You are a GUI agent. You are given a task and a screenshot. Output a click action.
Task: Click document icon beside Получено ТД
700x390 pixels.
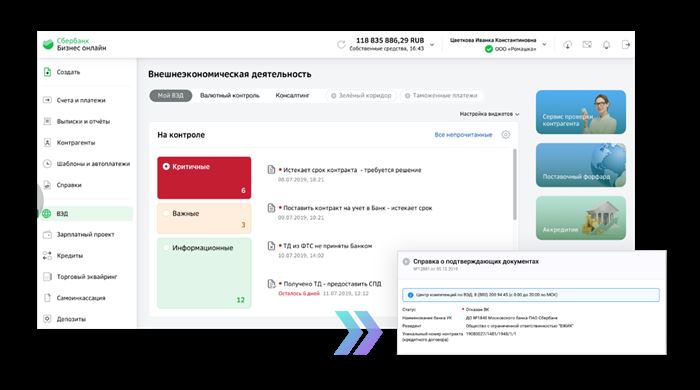point(271,284)
